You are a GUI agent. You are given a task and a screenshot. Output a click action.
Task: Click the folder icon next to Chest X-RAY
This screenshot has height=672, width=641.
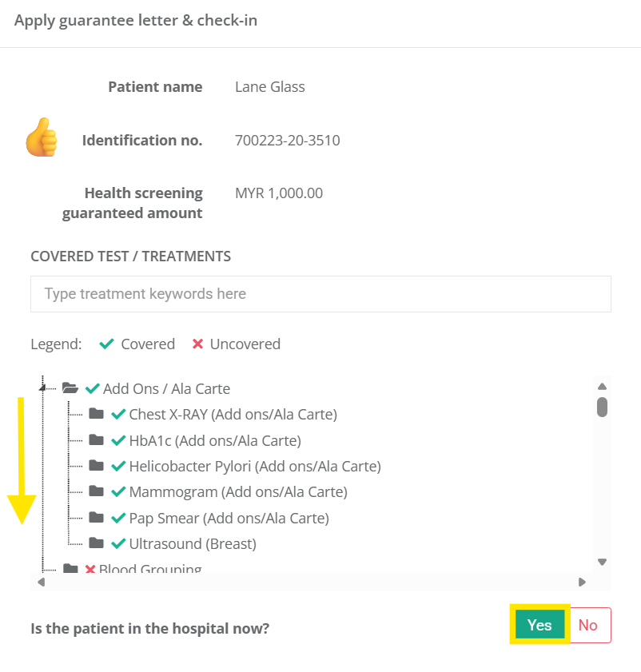(x=97, y=414)
